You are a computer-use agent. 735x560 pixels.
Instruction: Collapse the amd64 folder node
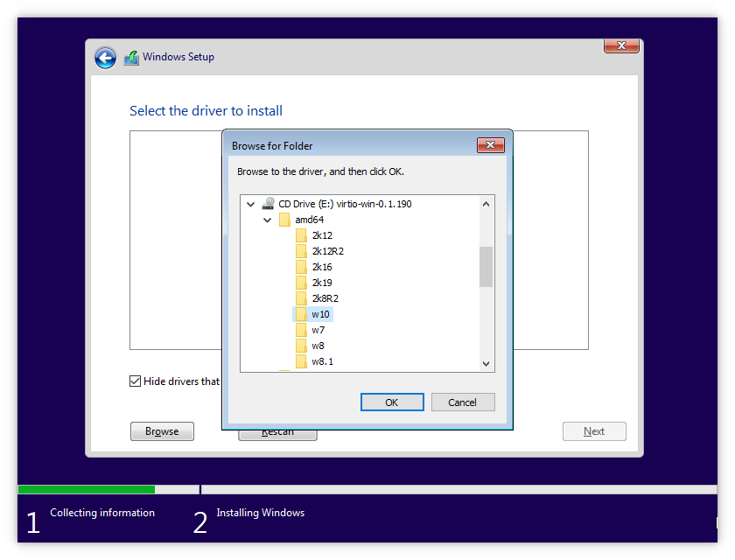click(267, 220)
